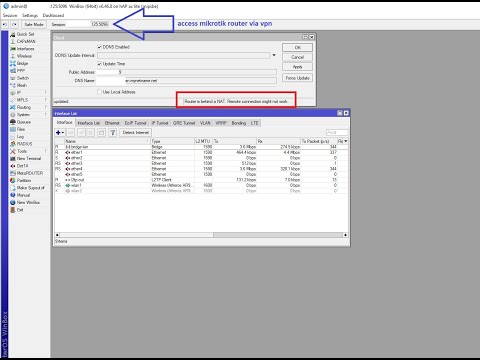Select the ether4 interface row
The width and height of the screenshot is (480, 360).
pos(201,169)
